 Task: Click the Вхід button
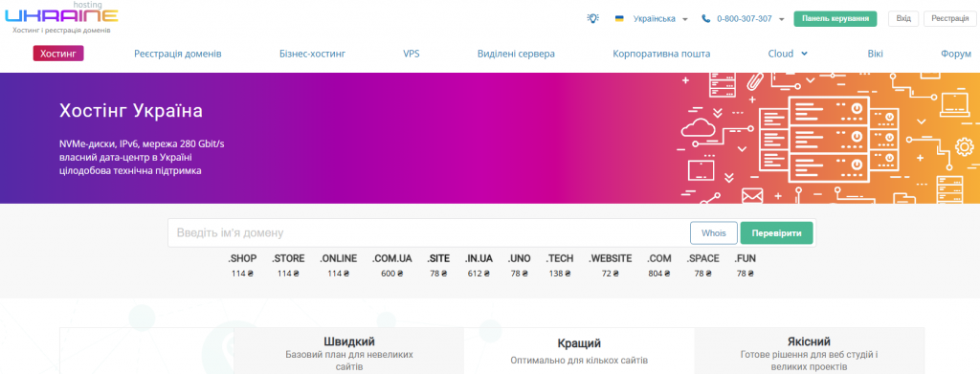pos(903,19)
